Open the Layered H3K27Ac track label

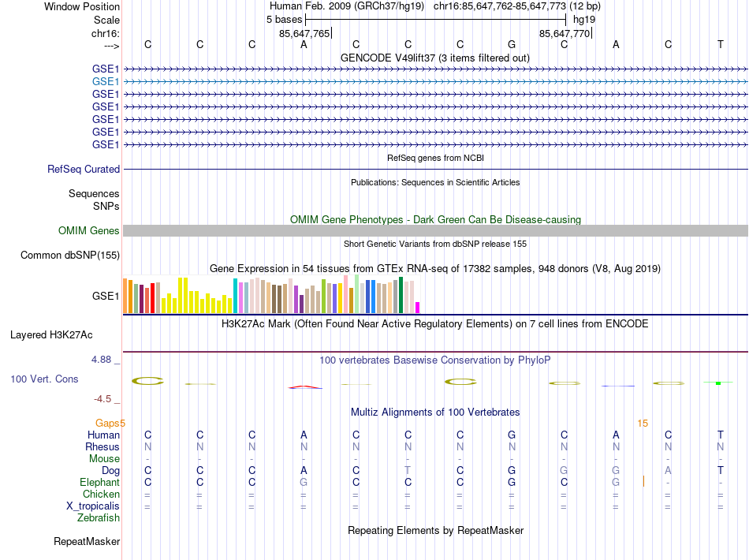[51, 335]
